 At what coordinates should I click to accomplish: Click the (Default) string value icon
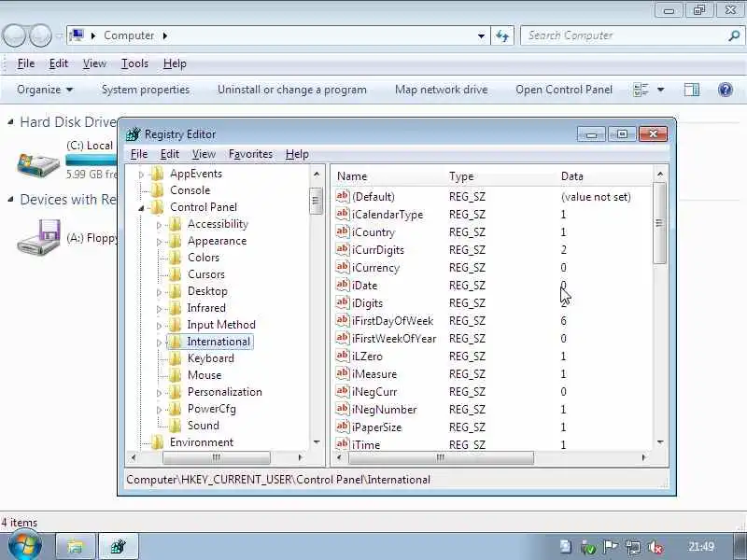click(342, 196)
